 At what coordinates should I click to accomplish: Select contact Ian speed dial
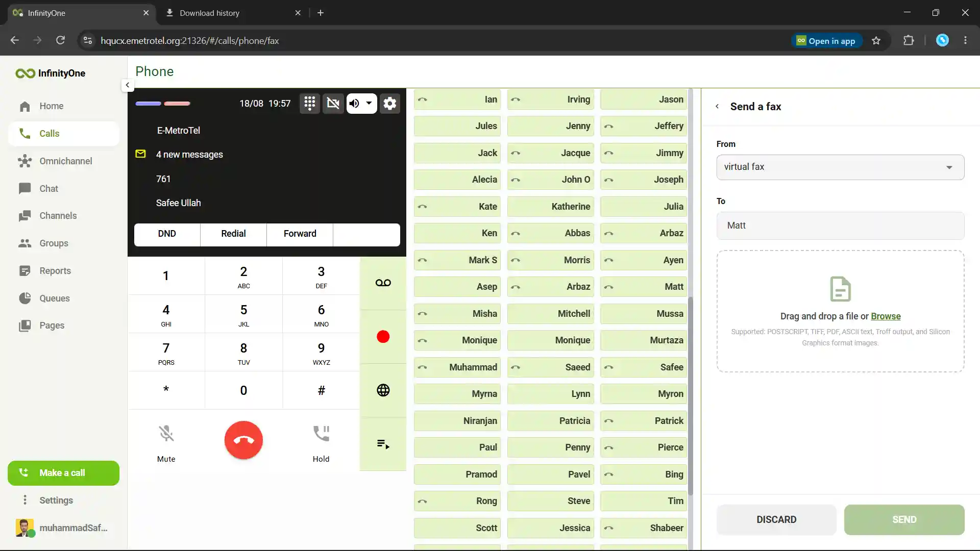457,99
